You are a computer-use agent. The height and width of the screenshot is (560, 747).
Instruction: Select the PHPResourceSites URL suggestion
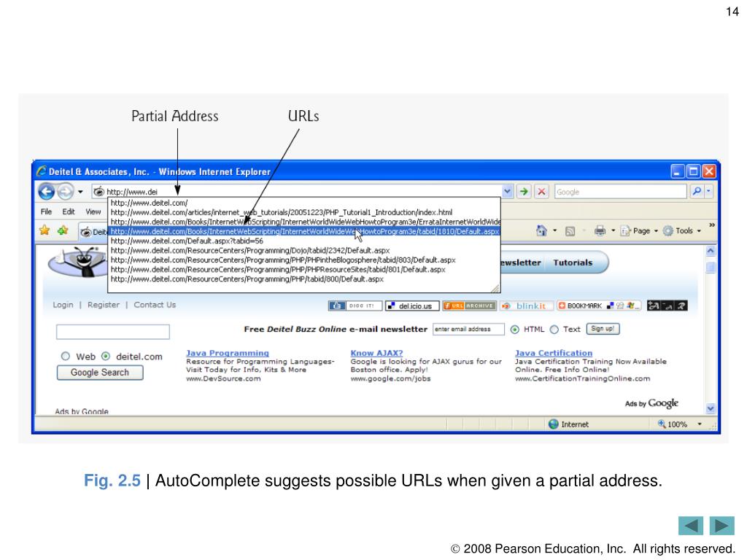coord(304,270)
